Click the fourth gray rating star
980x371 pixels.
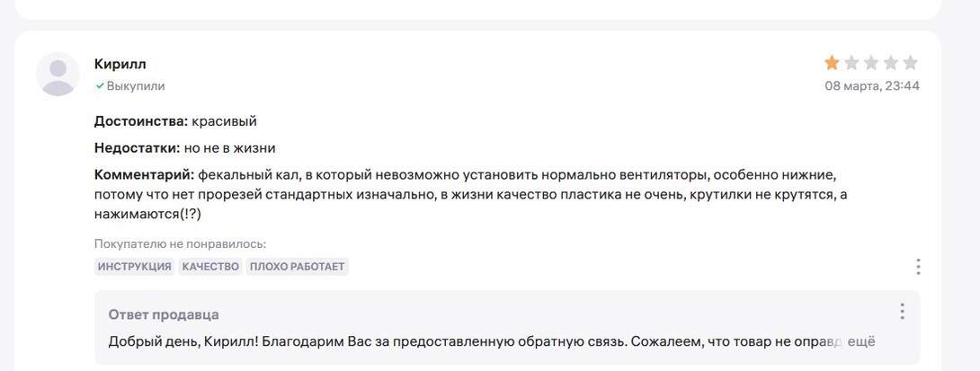pyautogui.click(x=891, y=63)
